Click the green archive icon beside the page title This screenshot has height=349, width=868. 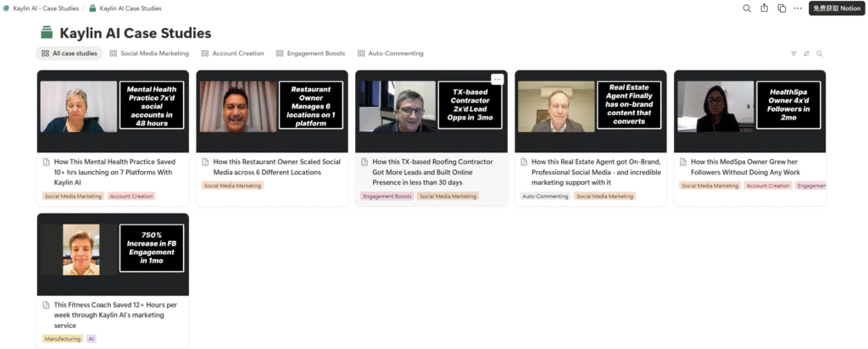pyautogui.click(x=47, y=33)
